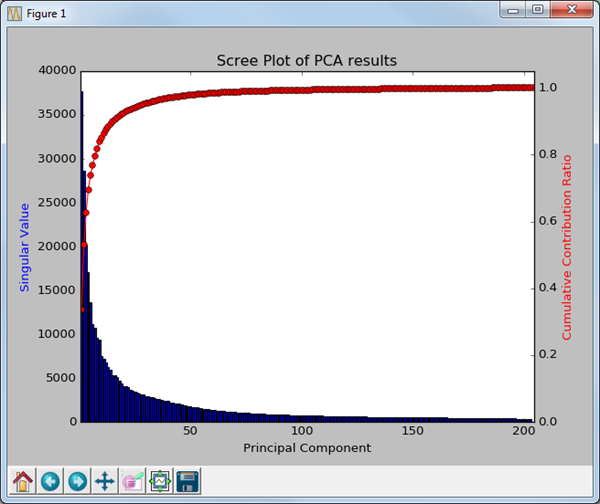Click the Figure 1 window icon
The width and height of the screenshot is (600, 504).
(14, 13)
